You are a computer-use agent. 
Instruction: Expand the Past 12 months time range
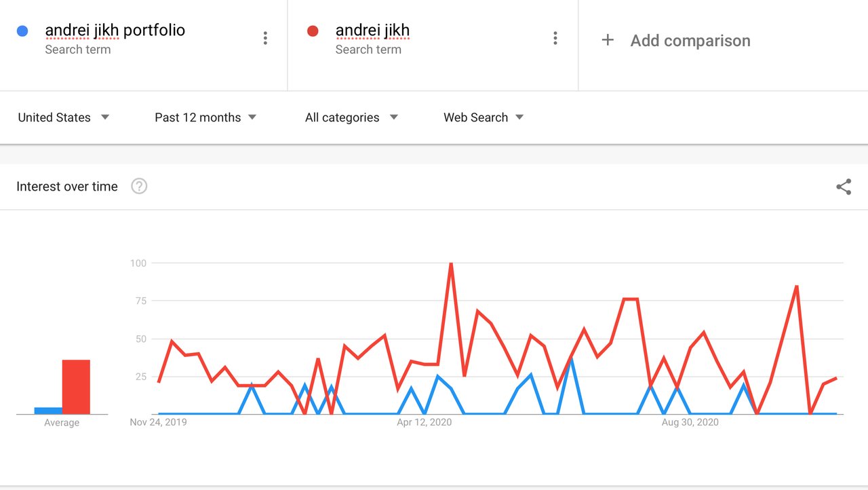pyautogui.click(x=205, y=117)
